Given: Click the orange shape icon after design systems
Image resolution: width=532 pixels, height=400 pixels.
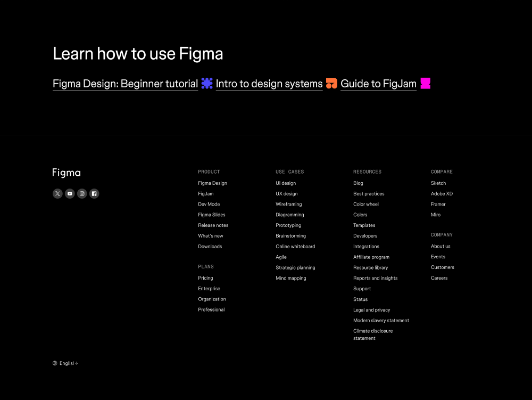Looking at the screenshot, I should [x=331, y=83].
